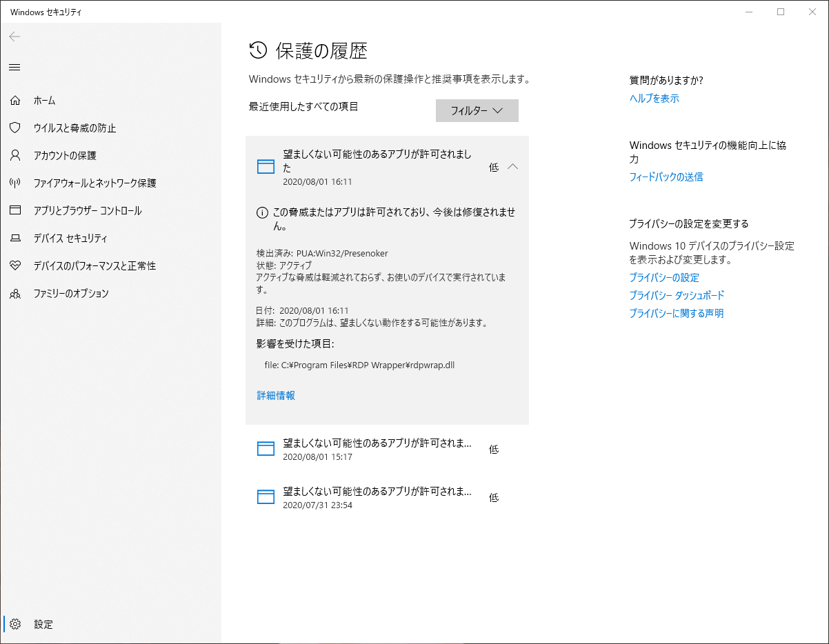Click 日付: 2020/08/01 16:11 detail line
This screenshot has width=829, height=644.
pos(303,311)
